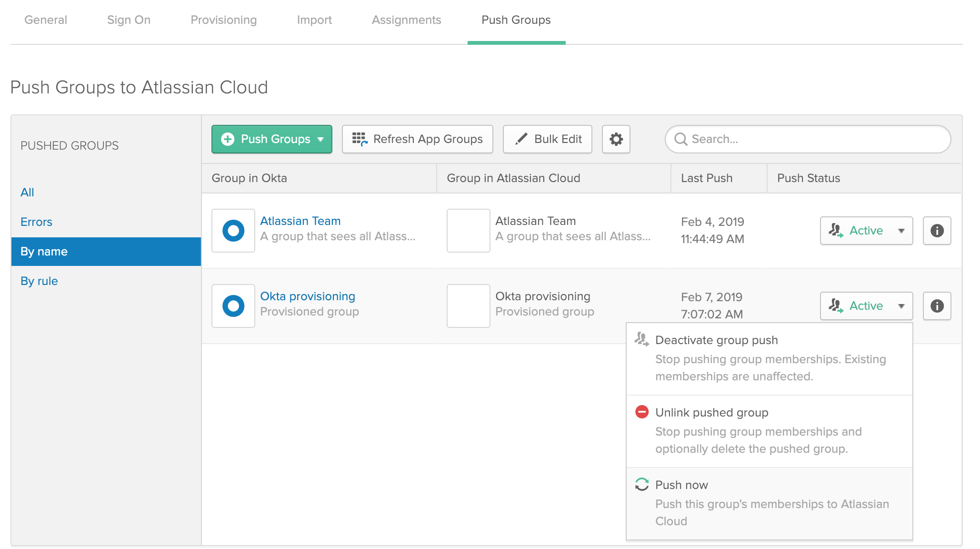The image size is (980, 549).
Task: Click the search magnifier icon
Action: (x=681, y=139)
